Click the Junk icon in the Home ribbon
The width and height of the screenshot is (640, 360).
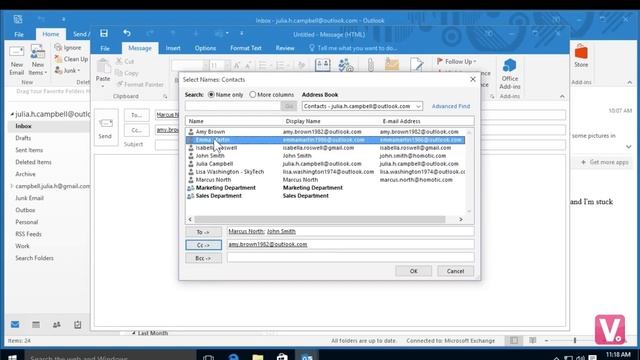click(58, 71)
